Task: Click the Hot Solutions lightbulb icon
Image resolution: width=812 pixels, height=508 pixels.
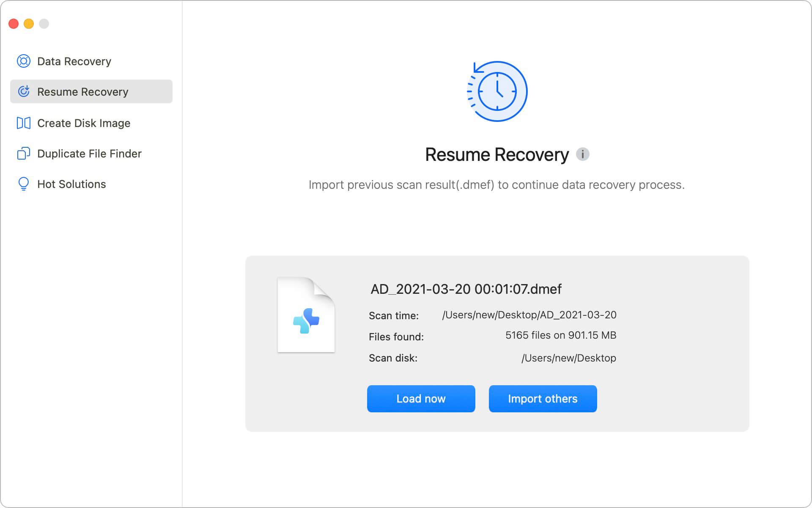Action: coord(24,184)
